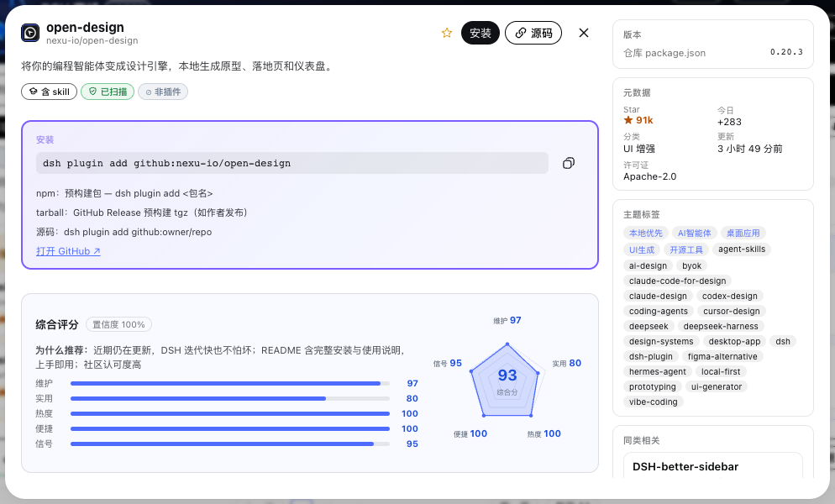This screenshot has width=835, height=504.
Task: Click the 91k star count
Action: pos(638,120)
